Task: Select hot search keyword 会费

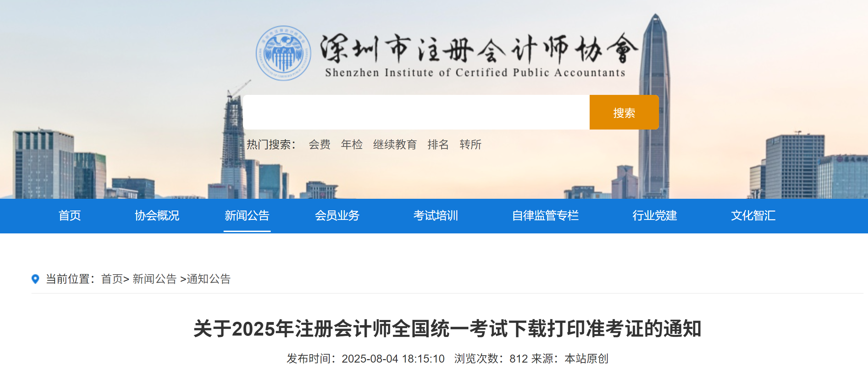Action: coord(319,144)
